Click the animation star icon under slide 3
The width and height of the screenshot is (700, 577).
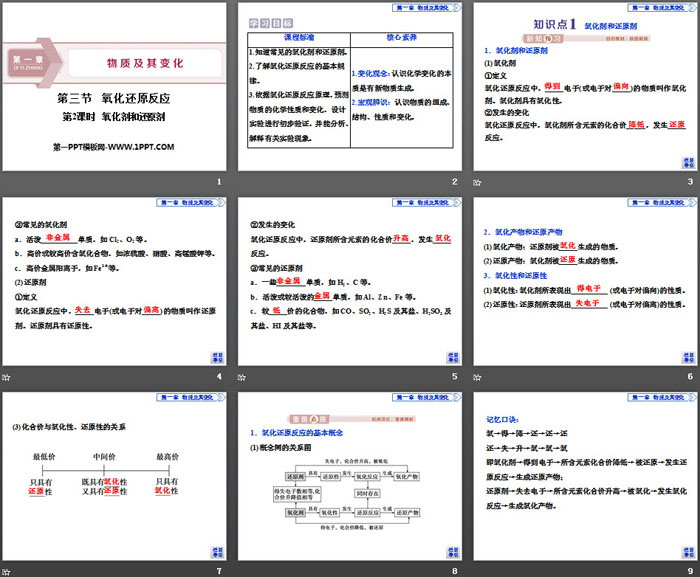(477, 183)
